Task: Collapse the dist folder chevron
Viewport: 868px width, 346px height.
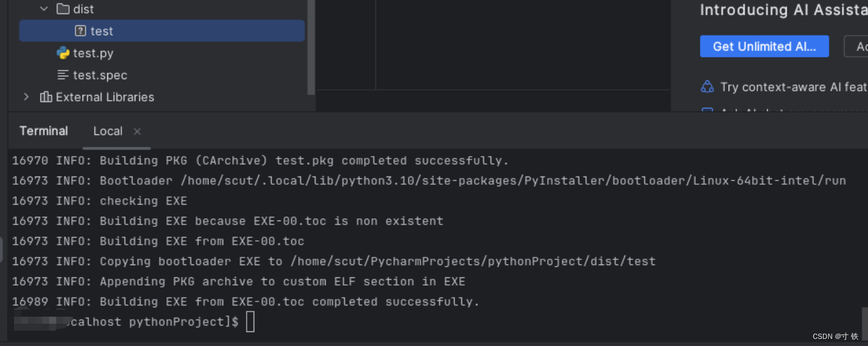Action: (43, 9)
